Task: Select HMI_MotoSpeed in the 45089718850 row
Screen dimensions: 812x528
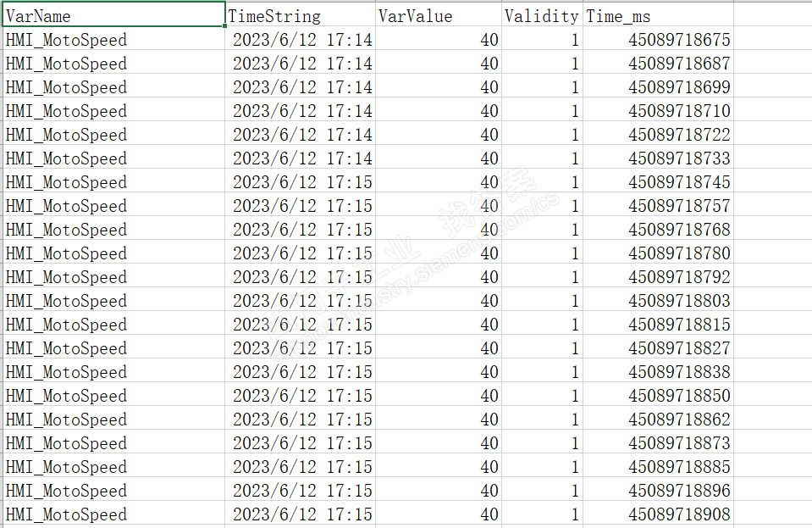Action: coord(114,395)
